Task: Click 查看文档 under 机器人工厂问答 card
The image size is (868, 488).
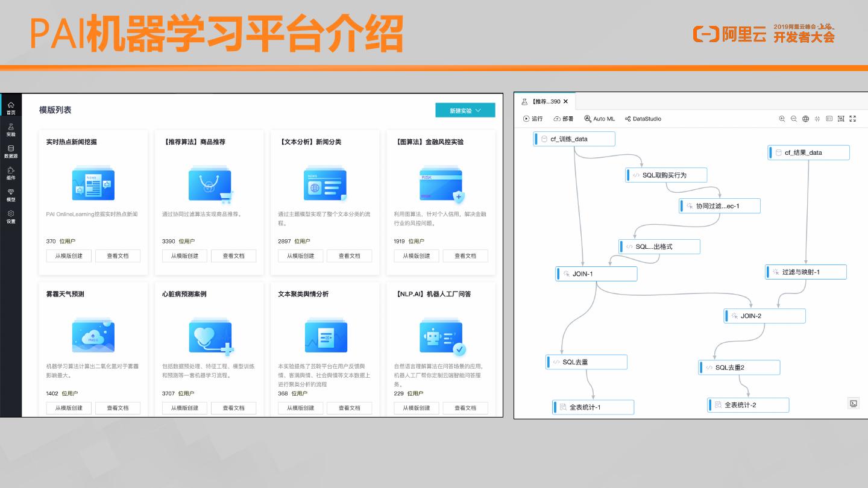Action: (x=465, y=408)
